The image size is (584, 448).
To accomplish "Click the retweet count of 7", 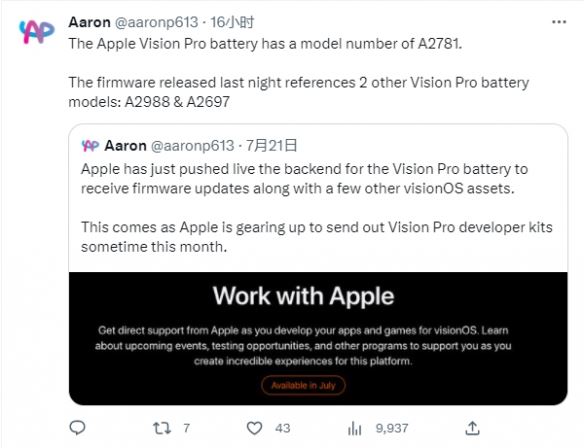I will click(187, 428).
